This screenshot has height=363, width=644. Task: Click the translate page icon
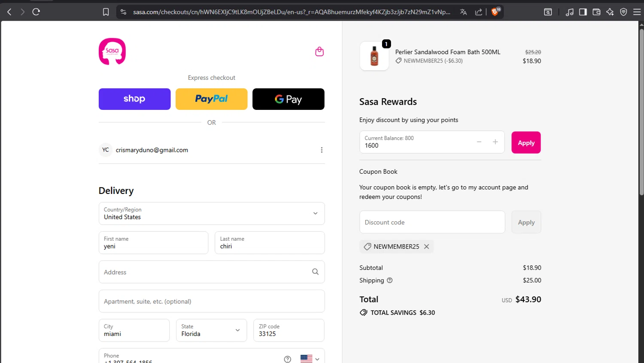[x=463, y=12]
